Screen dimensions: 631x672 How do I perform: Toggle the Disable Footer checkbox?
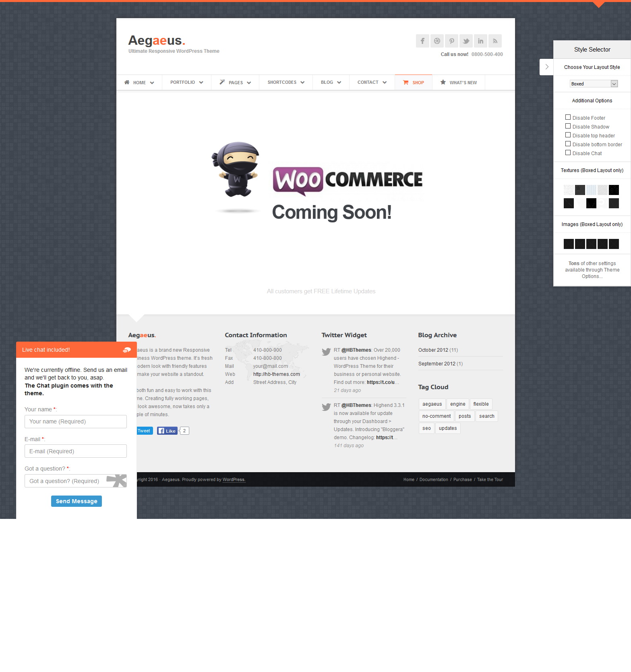pyautogui.click(x=568, y=117)
